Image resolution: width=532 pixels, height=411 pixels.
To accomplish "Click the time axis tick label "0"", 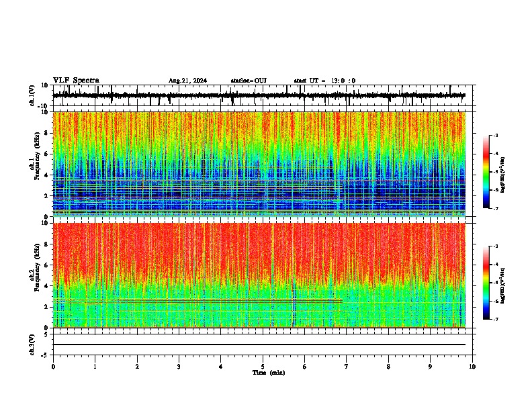I will (53, 367).
